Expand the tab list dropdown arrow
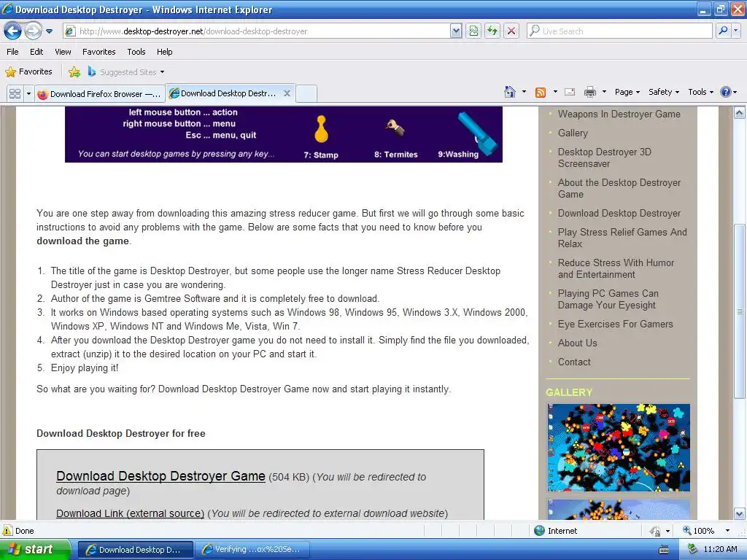 click(28, 94)
